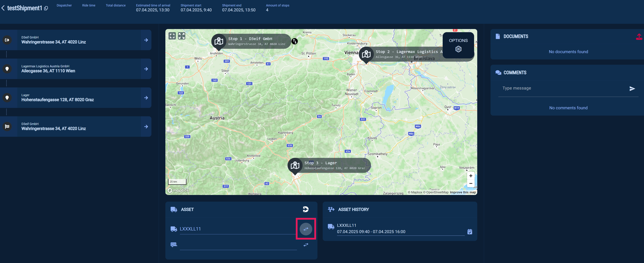Expand the Lager Graz stop arrow
The height and width of the screenshot is (263, 644).
(x=146, y=98)
